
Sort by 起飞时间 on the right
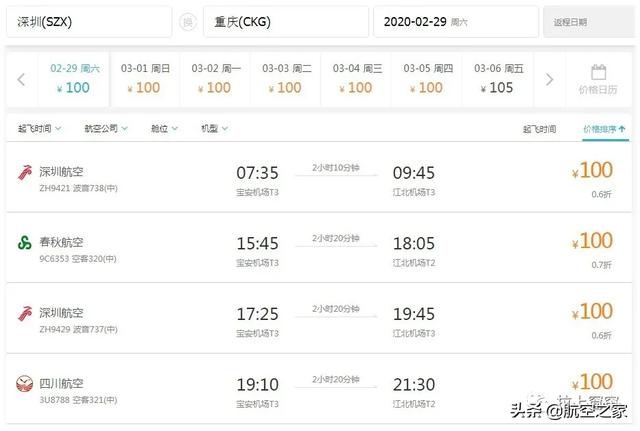coord(539,129)
